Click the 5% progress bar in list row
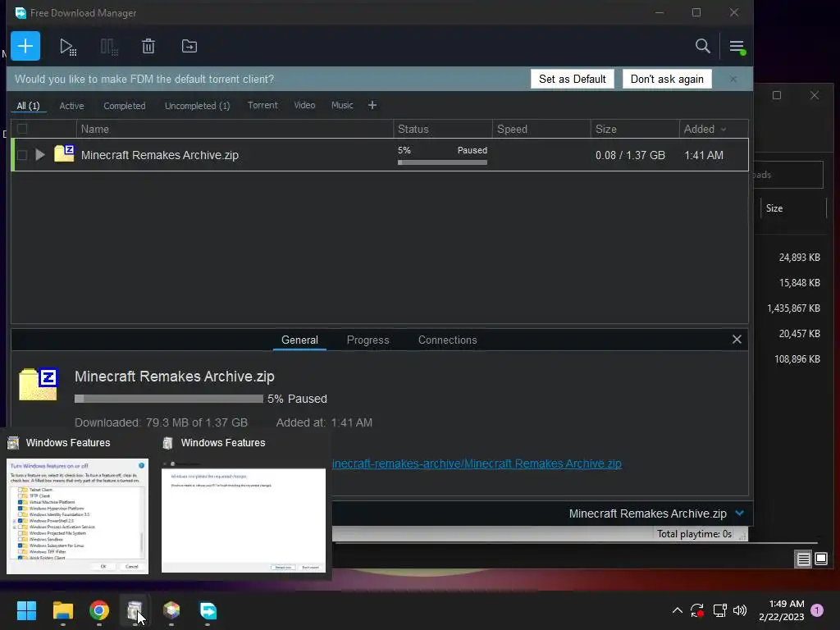Screen dimensions: 840x630 [x=442, y=162]
